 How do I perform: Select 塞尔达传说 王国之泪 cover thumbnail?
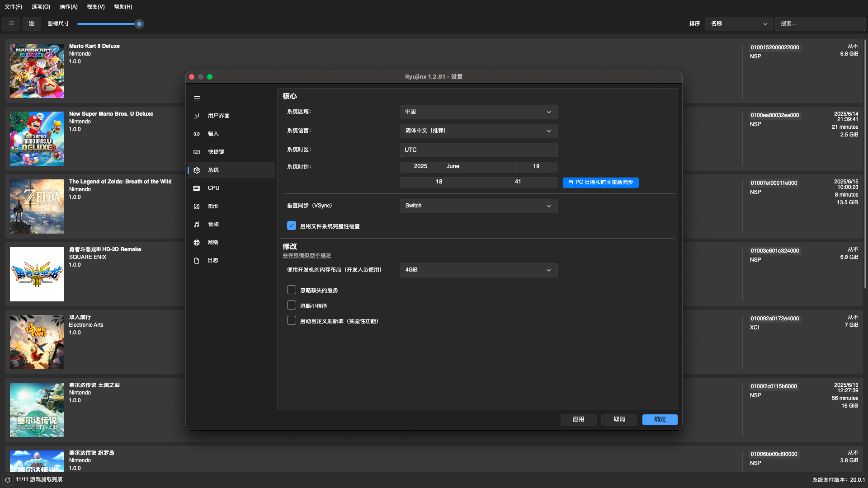click(x=37, y=410)
